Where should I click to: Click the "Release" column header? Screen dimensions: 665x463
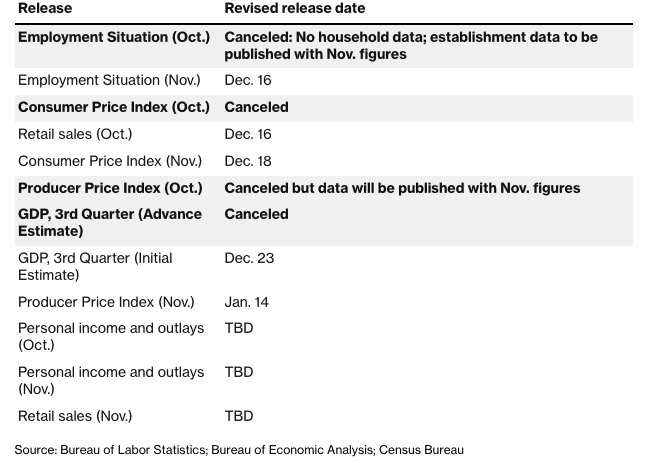pyautogui.click(x=45, y=8)
